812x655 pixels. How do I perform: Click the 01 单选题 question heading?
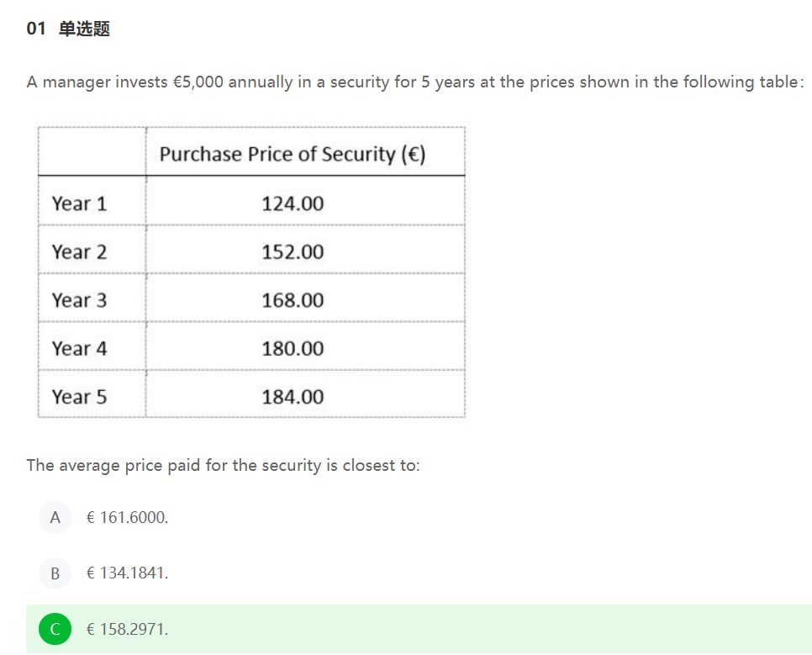point(68,29)
